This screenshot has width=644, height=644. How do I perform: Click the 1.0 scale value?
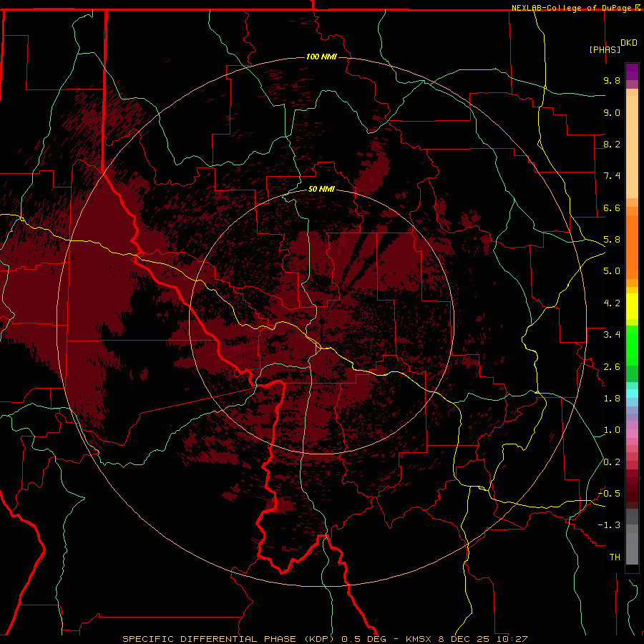click(x=612, y=430)
